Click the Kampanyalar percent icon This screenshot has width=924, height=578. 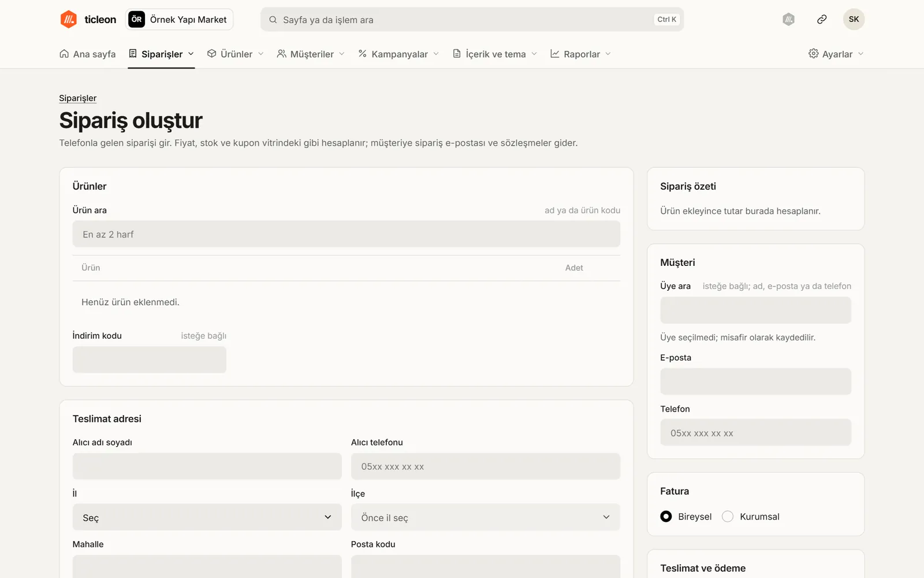point(363,54)
